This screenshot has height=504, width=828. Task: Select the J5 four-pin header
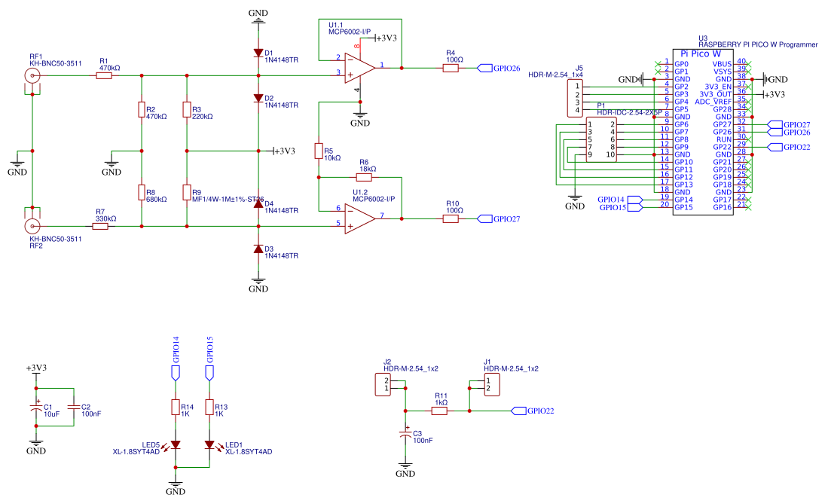[x=577, y=99]
